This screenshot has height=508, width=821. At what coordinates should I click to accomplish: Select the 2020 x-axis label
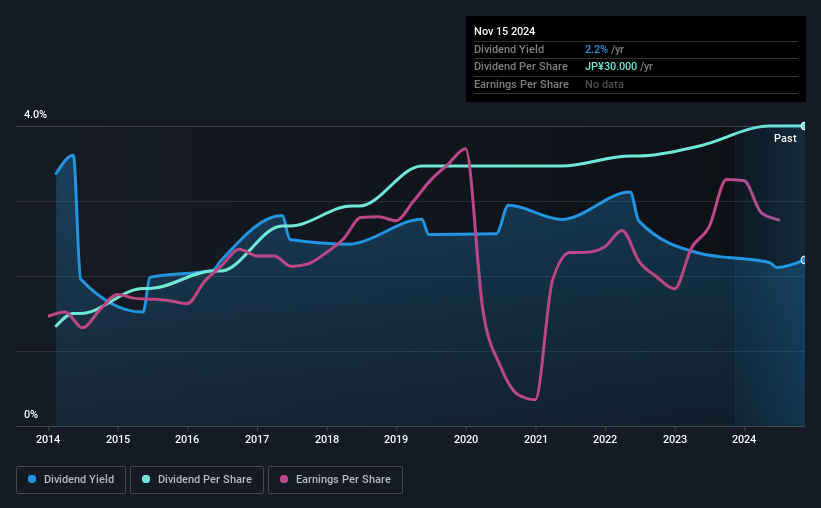(466, 439)
